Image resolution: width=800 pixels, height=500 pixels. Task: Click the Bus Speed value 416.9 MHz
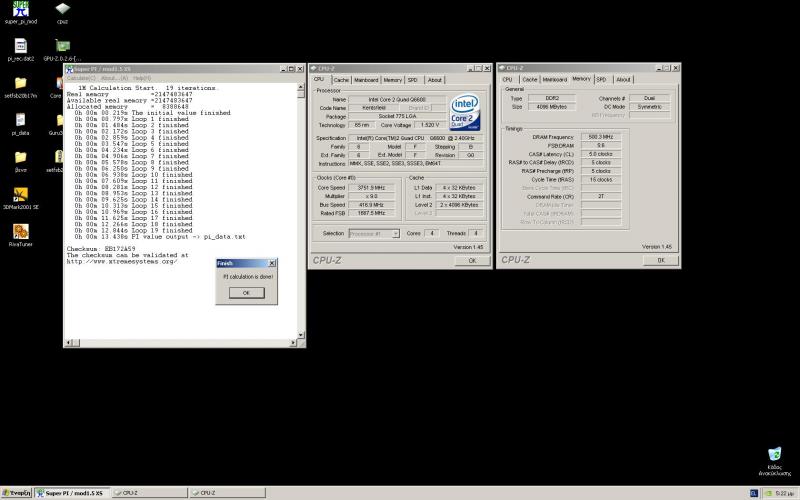[x=371, y=205]
